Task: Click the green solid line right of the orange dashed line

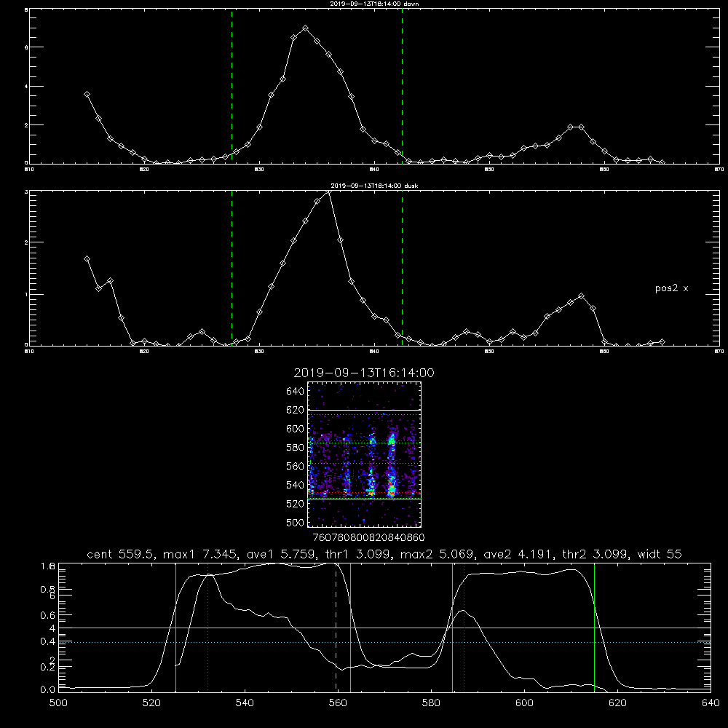Action: [350, 627]
